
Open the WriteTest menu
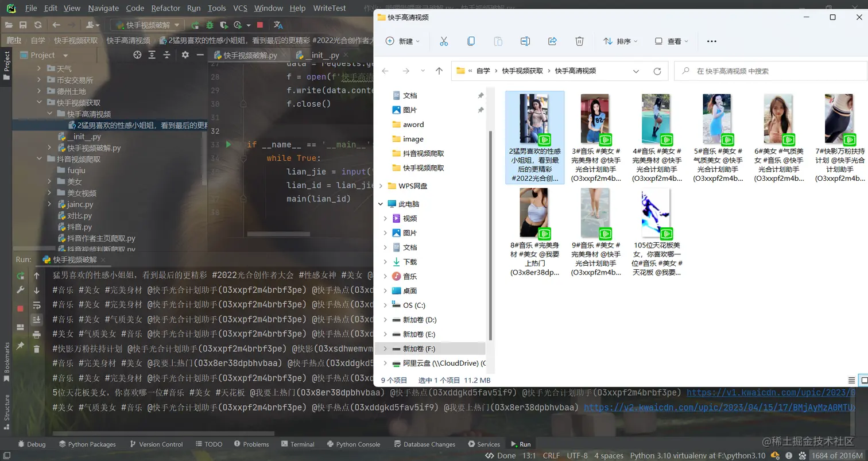330,8
